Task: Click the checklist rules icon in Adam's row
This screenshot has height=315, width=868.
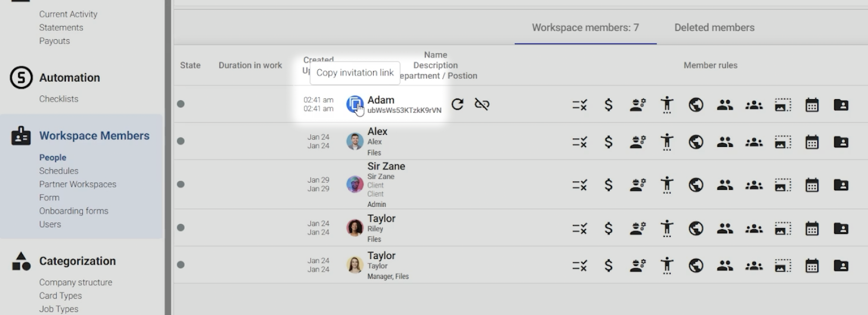Action: pyautogui.click(x=580, y=105)
